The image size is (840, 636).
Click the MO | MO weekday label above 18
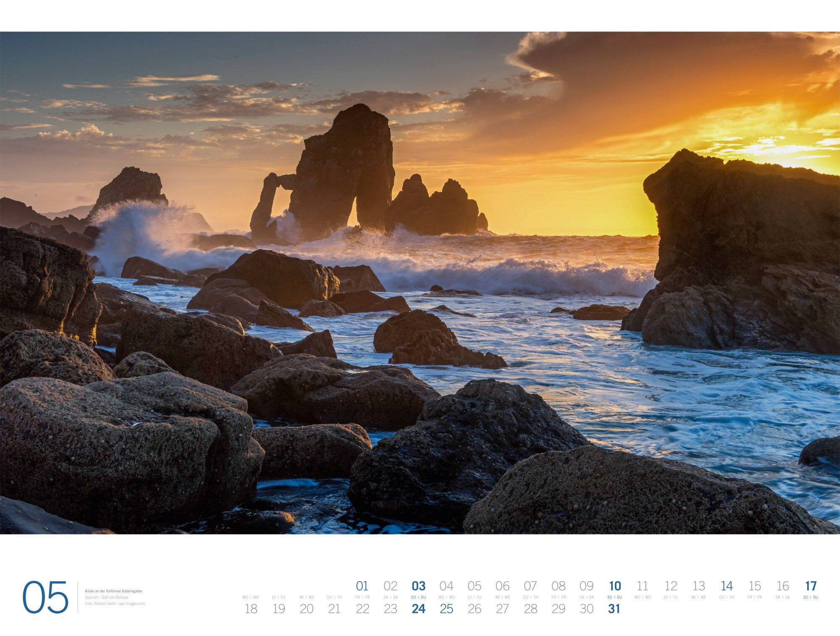[x=251, y=597]
